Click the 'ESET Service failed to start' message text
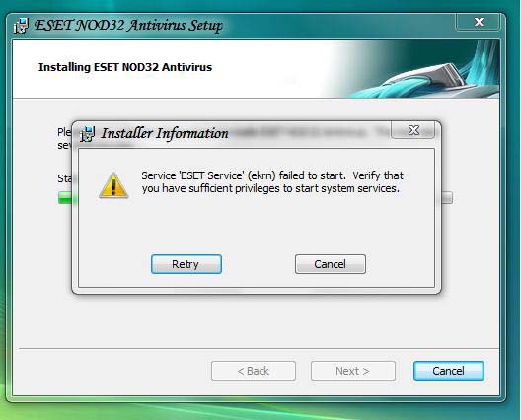The width and height of the screenshot is (521, 420). (272, 182)
